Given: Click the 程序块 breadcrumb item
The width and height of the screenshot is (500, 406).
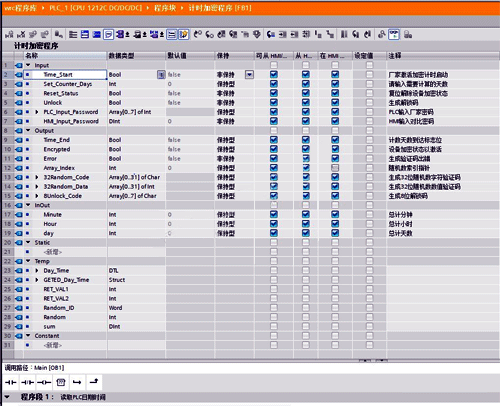Looking at the screenshot, I should [x=165, y=8].
